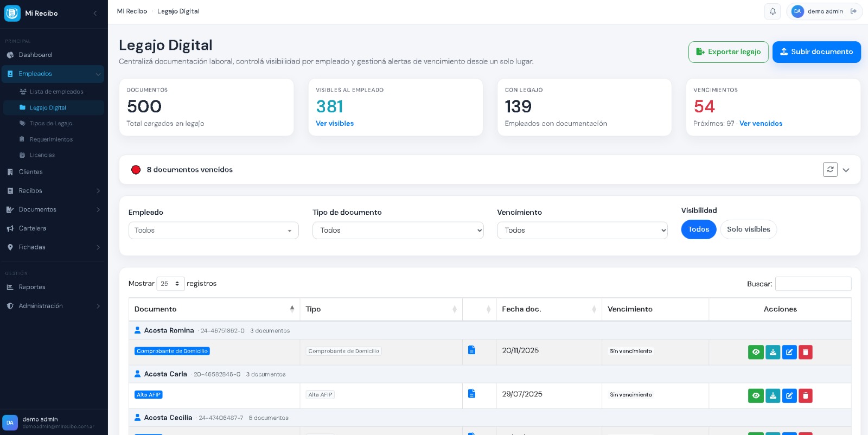
Task: Refresh the expired documents alert panel
Action: (830, 170)
